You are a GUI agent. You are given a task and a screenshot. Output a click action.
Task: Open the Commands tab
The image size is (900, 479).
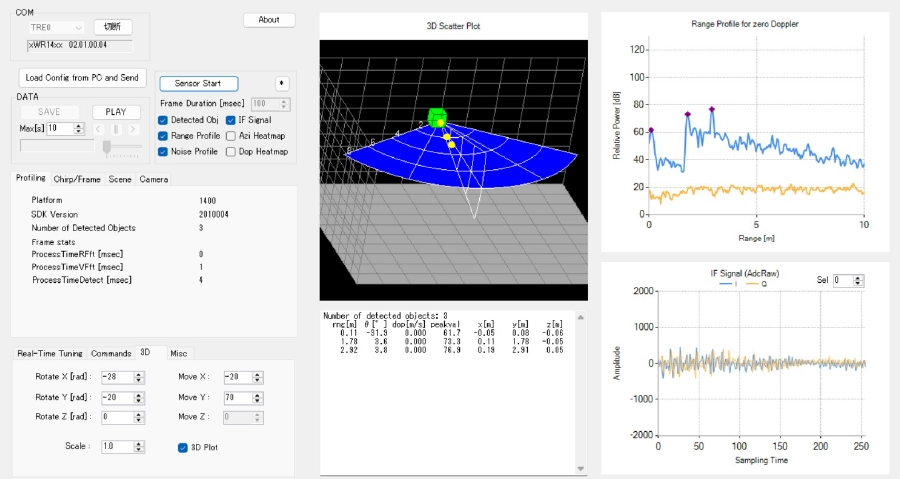point(111,353)
